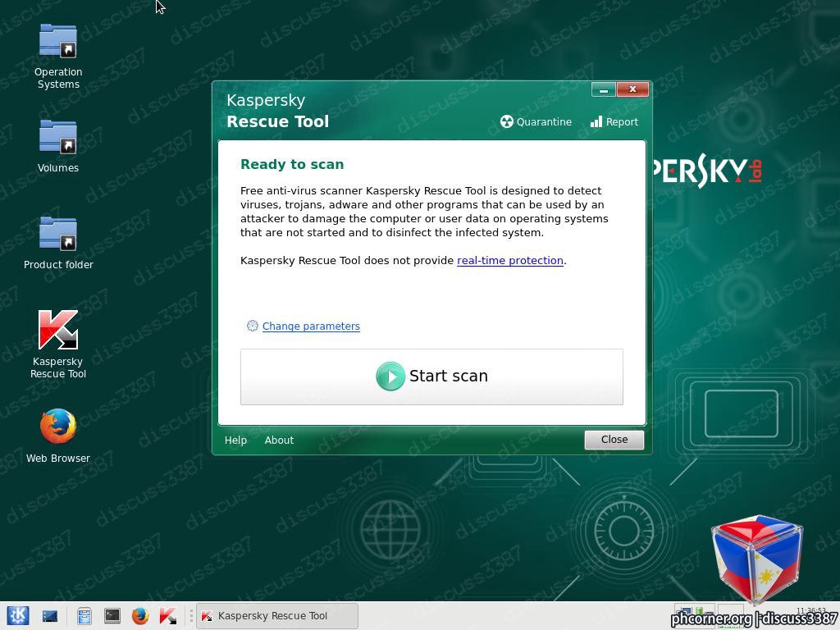The height and width of the screenshot is (630, 840).
Task: Launch the Web Browser desktop icon
Action: (58, 436)
